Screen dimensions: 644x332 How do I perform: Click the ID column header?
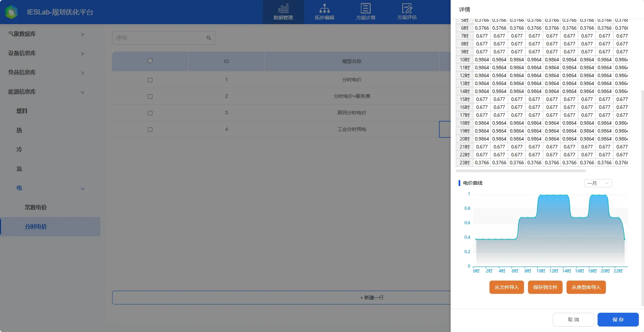226,61
